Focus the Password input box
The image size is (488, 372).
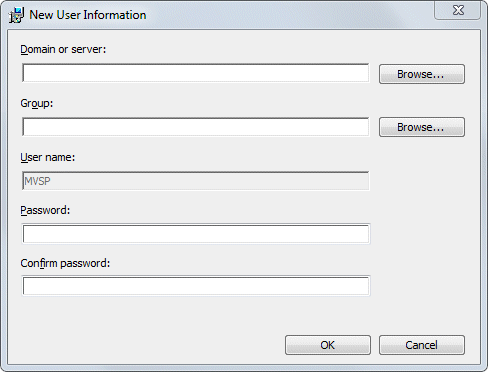click(196, 234)
